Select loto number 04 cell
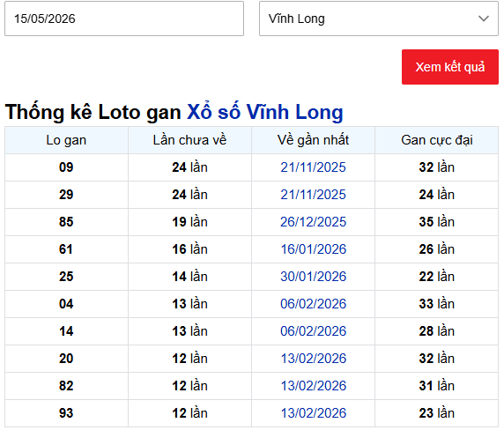 point(66,304)
